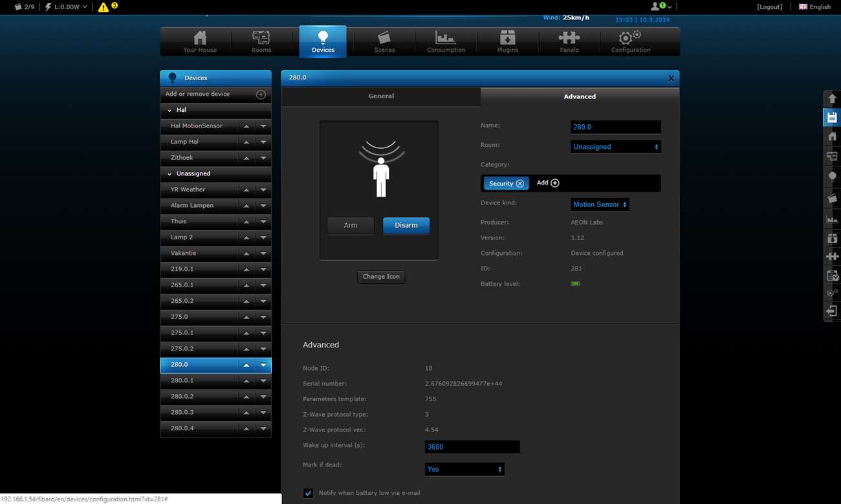Open the Plugins section

point(507,41)
